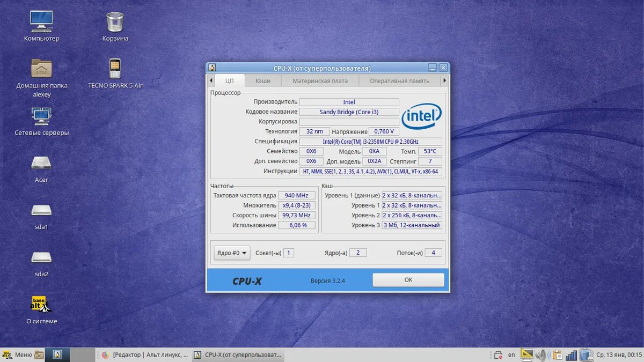644x362 pixels.
Task: Open the Компьютер desktop icon
Action: [x=41, y=21]
